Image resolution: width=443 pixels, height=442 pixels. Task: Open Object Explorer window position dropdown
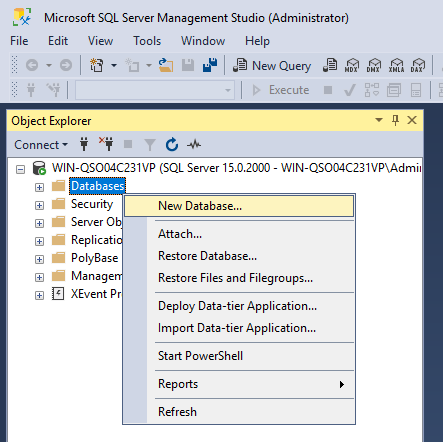379,120
